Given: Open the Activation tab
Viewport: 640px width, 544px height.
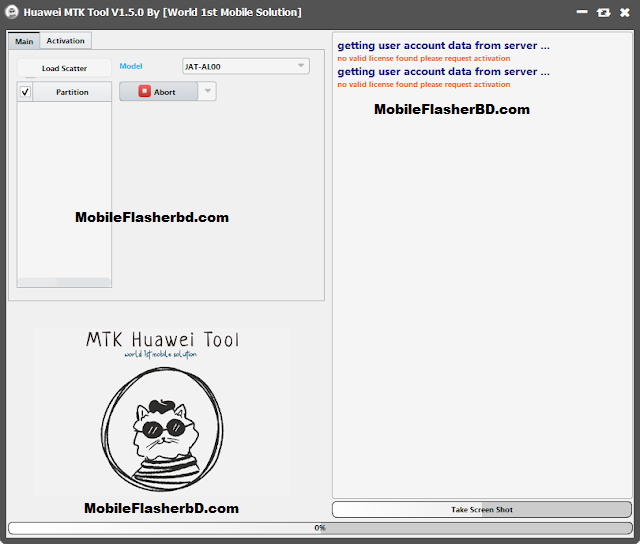Looking at the screenshot, I should pos(65,41).
